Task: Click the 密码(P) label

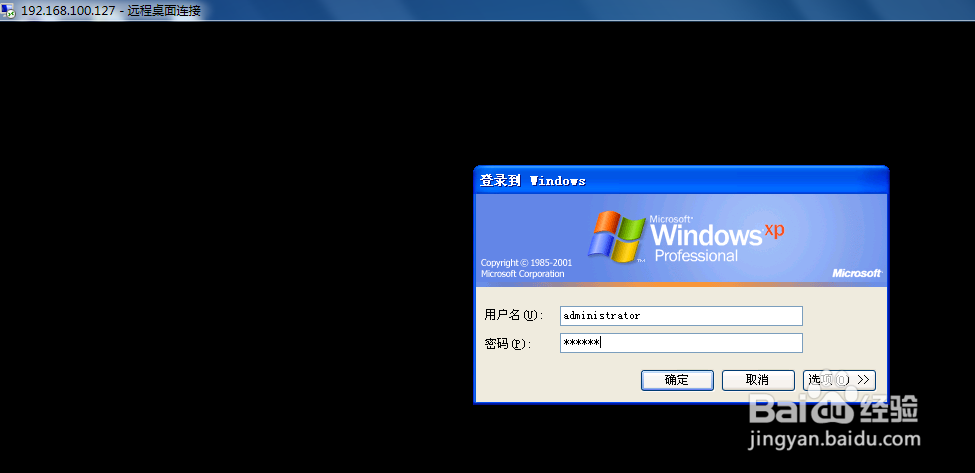Action: click(508, 343)
